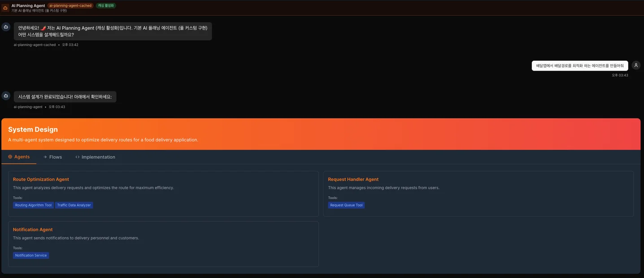Open the Notification Agent card title
The image size is (644, 278).
point(33,229)
